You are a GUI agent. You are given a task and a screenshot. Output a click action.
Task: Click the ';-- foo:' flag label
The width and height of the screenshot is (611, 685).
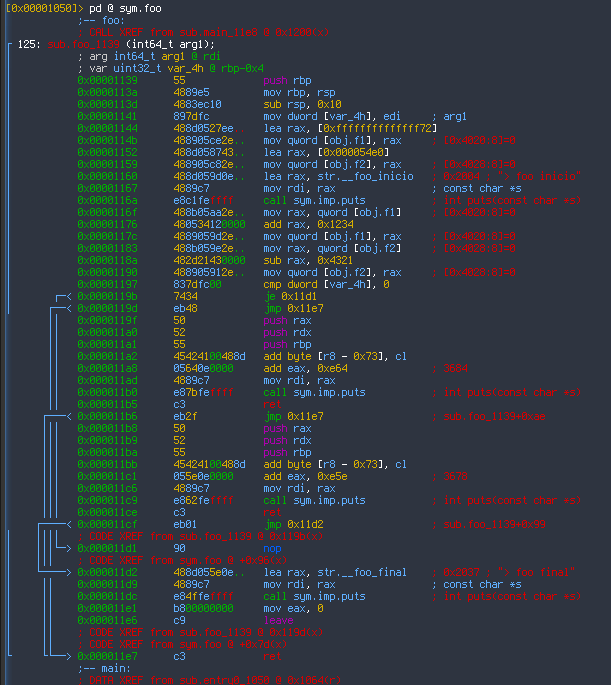point(101,20)
